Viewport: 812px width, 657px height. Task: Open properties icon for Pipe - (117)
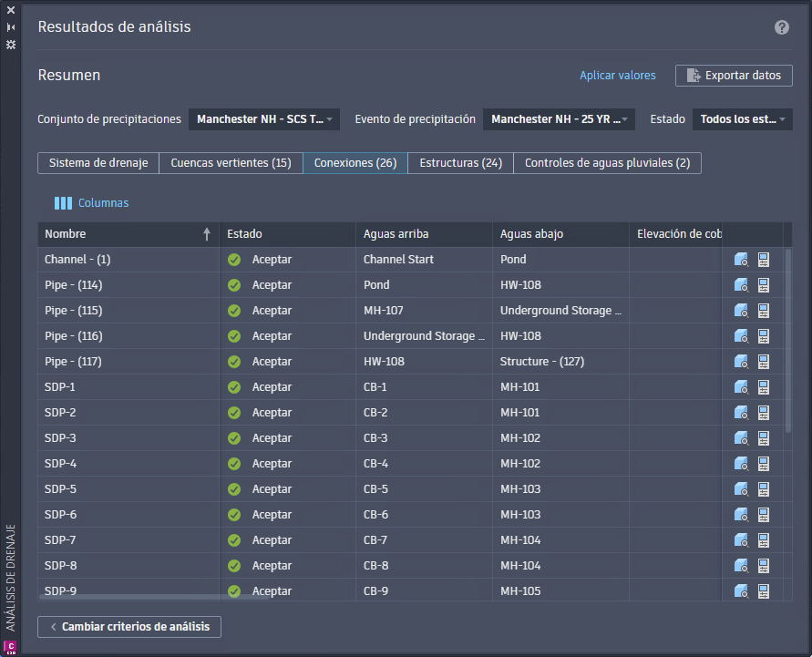[764, 362]
